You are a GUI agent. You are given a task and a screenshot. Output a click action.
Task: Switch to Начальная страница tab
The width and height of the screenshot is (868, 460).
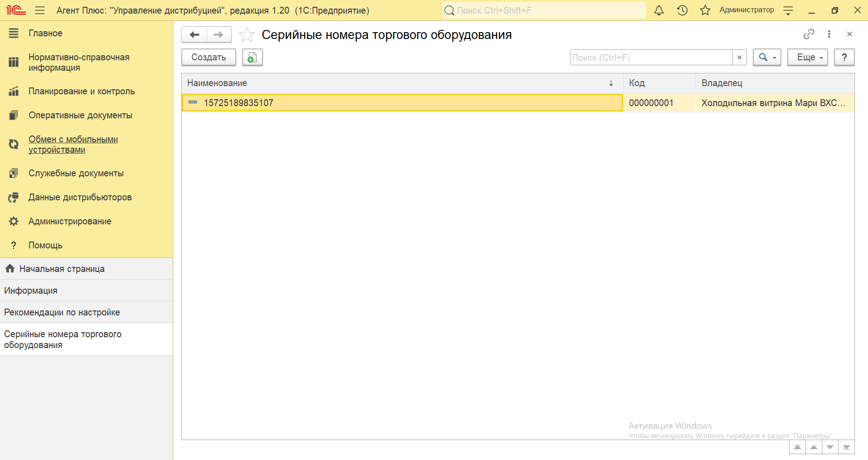coord(86,269)
